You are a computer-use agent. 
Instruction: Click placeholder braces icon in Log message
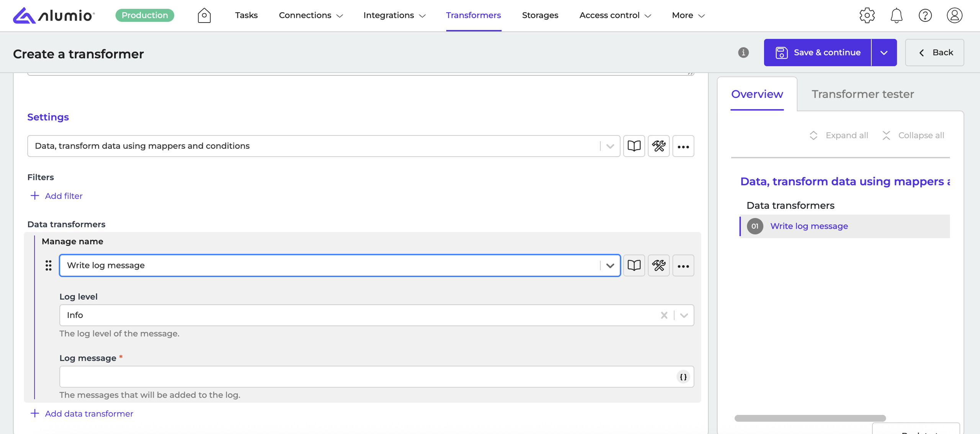(683, 377)
